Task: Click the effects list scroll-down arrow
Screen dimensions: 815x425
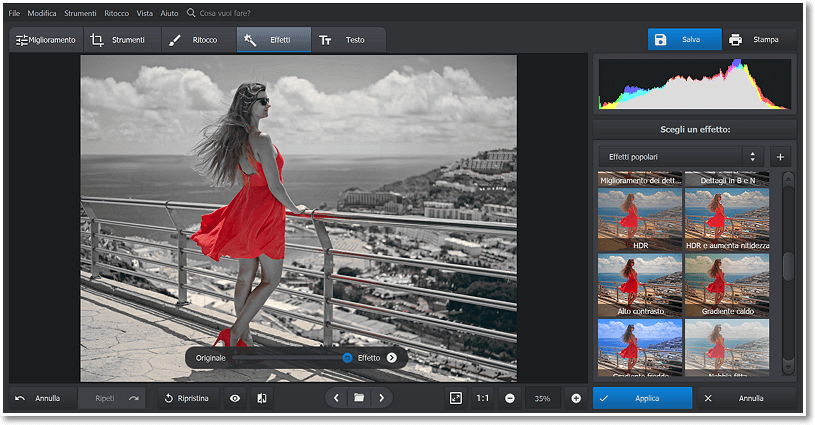Action: pyautogui.click(x=788, y=367)
